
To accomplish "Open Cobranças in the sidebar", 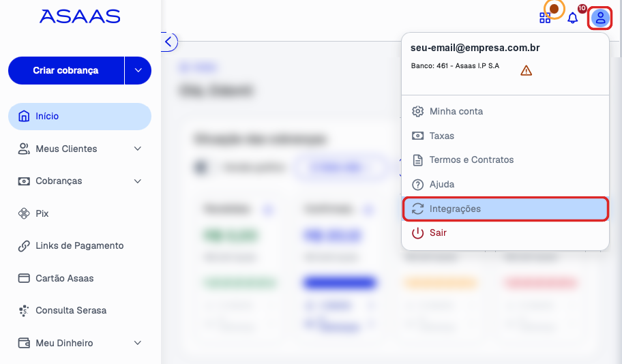I will [x=80, y=181].
